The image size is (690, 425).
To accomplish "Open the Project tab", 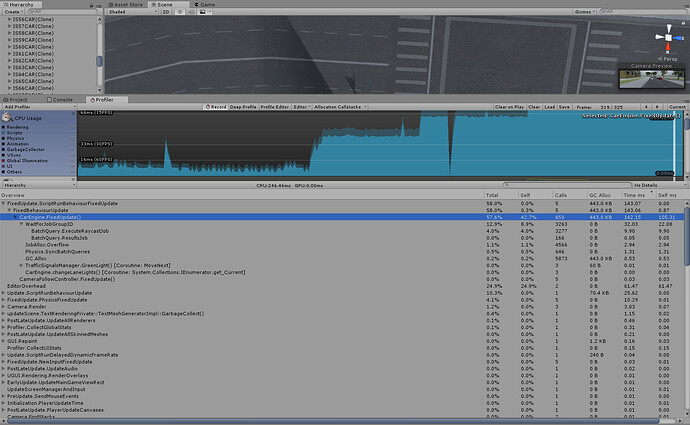I will pos(15,100).
